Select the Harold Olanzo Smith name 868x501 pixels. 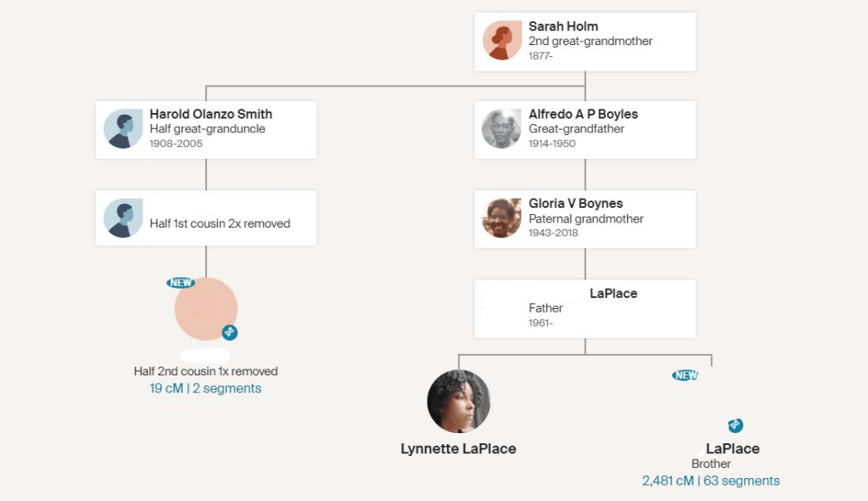[x=210, y=114]
